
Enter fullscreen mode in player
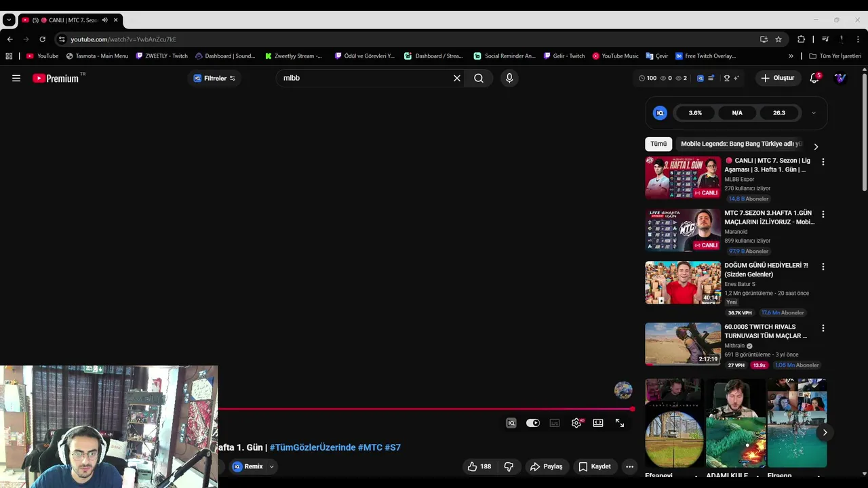pyautogui.click(x=620, y=423)
